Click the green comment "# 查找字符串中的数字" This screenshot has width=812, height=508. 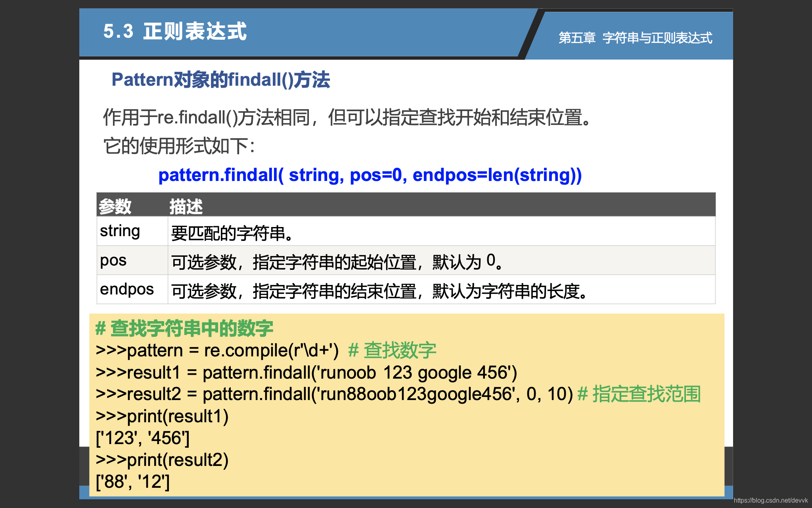185,328
